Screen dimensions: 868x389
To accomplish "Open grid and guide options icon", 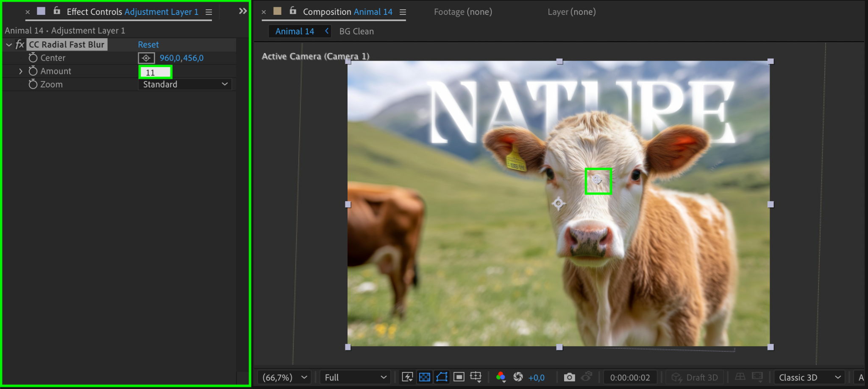I will [476, 377].
